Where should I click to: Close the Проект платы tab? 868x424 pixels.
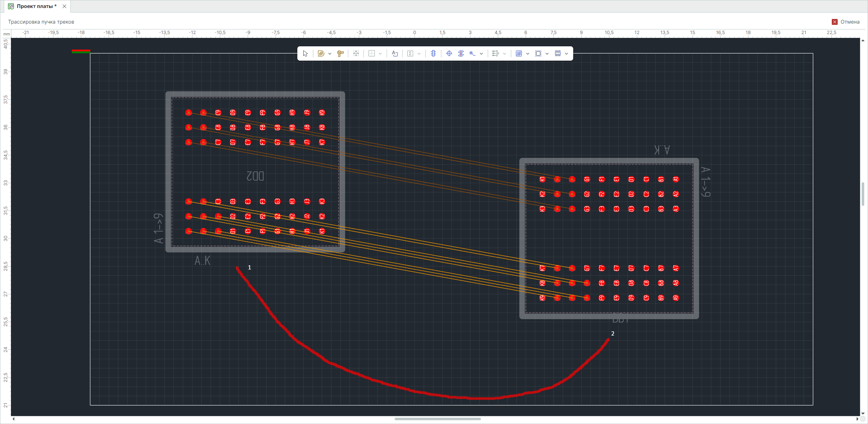pos(64,6)
